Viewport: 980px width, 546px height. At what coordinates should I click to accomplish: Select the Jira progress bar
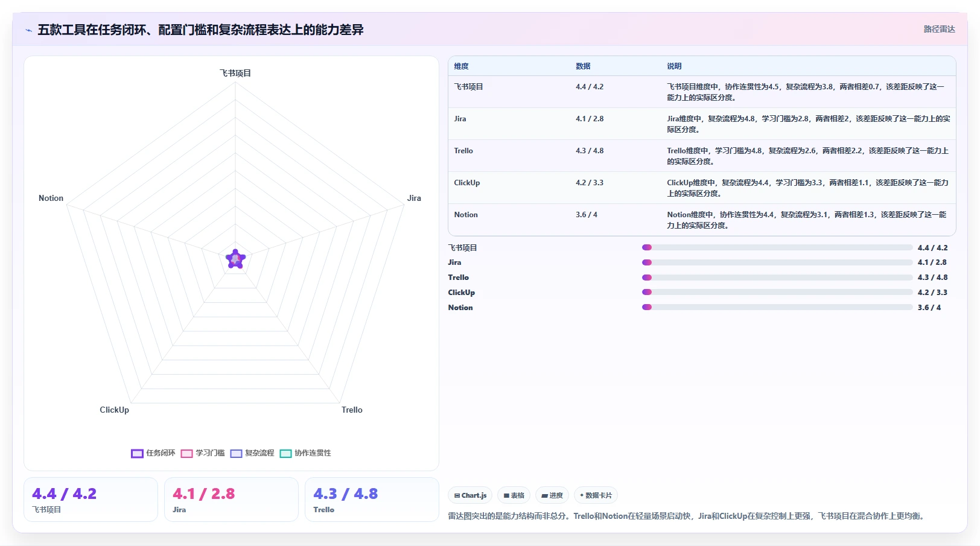777,262
